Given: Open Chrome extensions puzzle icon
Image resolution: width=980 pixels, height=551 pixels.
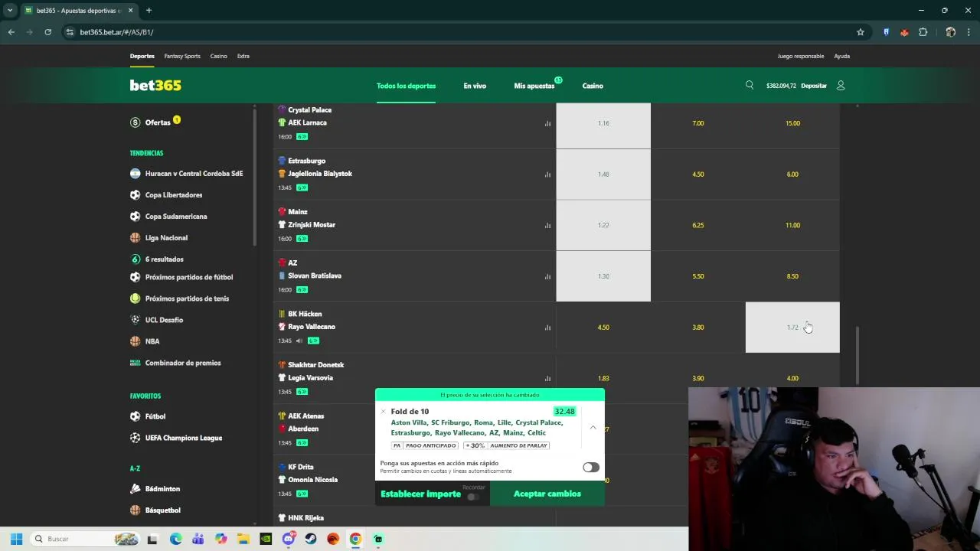Looking at the screenshot, I should (923, 32).
